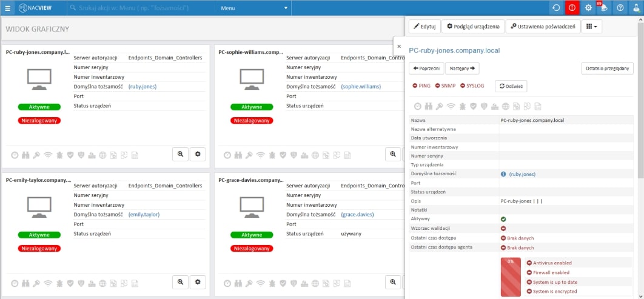Image resolution: width=644 pixels, height=299 pixels.
Task: Open the user profile icon
Action: pyautogui.click(x=636, y=8)
